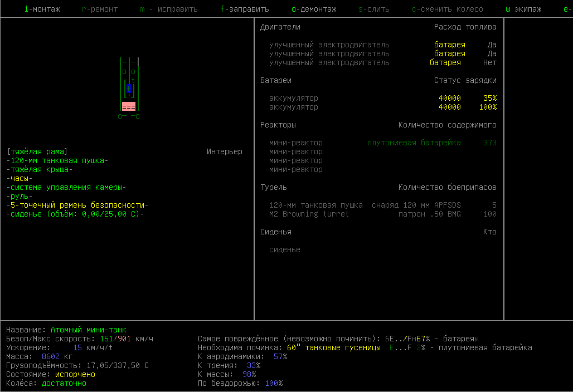Screen dimensions: 573x392
Task: Enable the third engine marked 'Нет'
Action: click(x=489, y=62)
